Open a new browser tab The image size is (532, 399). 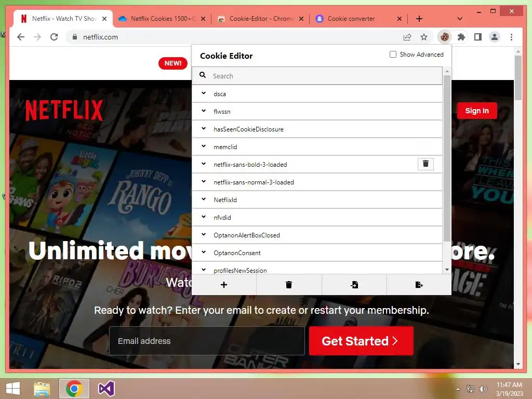[x=419, y=19]
